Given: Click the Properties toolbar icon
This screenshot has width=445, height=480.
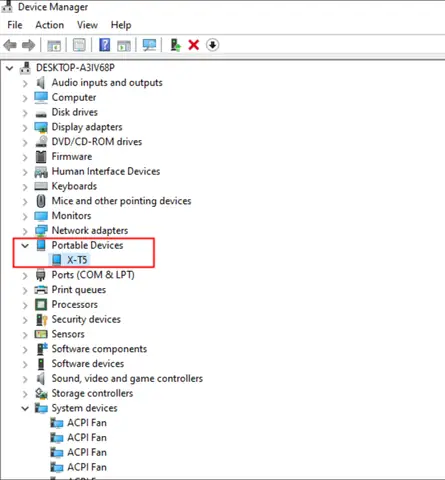Looking at the screenshot, I should (79, 45).
